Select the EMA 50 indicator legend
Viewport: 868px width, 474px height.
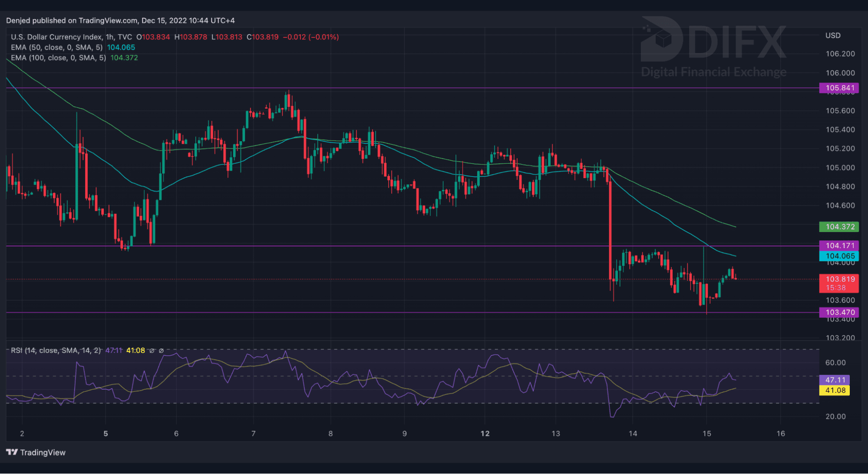pyautogui.click(x=56, y=47)
